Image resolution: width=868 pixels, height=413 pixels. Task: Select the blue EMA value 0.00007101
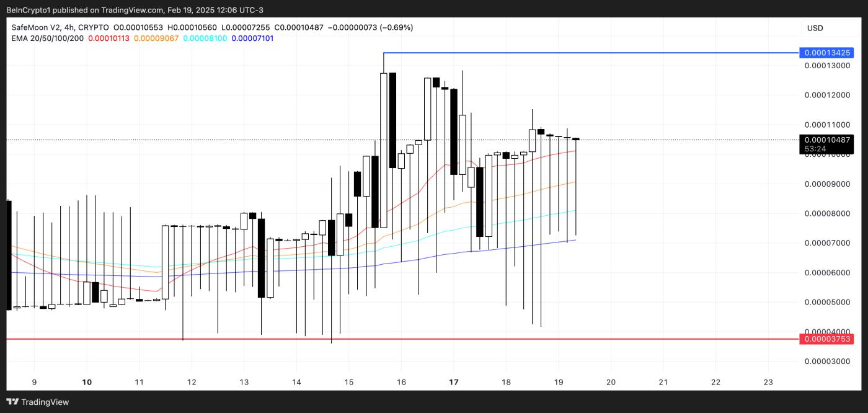click(x=252, y=38)
